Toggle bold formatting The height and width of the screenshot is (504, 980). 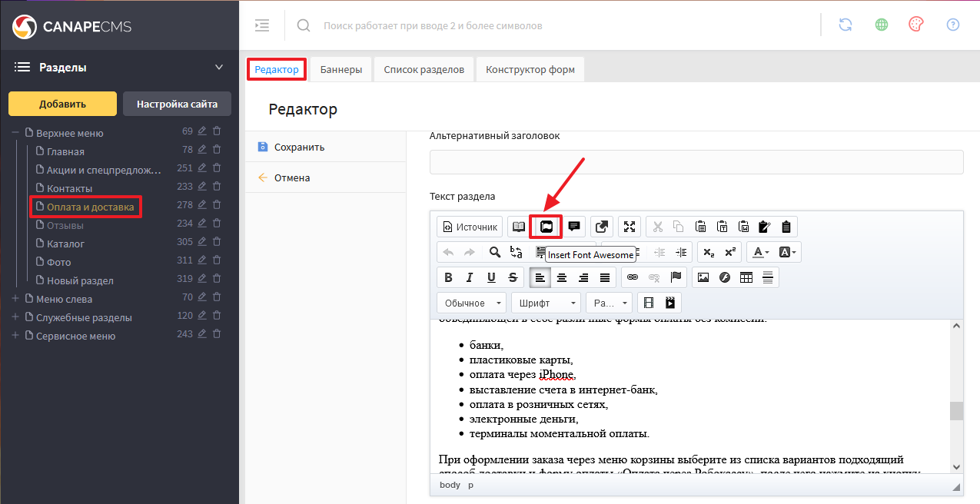coord(449,277)
